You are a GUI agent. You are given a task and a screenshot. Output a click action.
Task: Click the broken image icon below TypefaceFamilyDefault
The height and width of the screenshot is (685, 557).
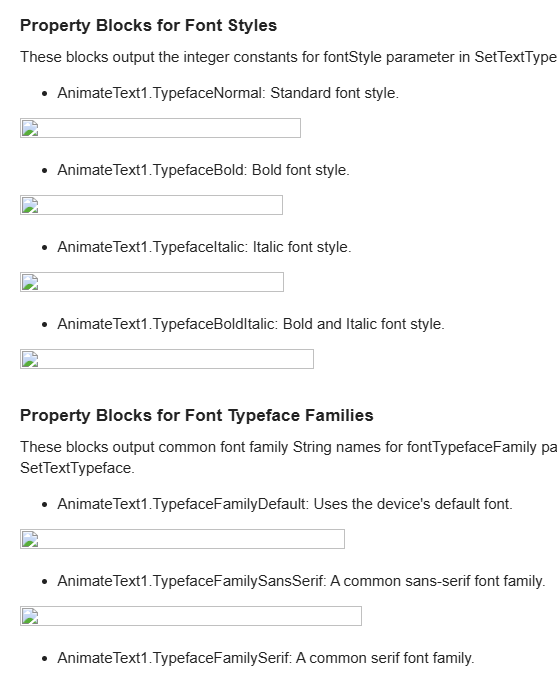pyautogui.click(x=30, y=539)
